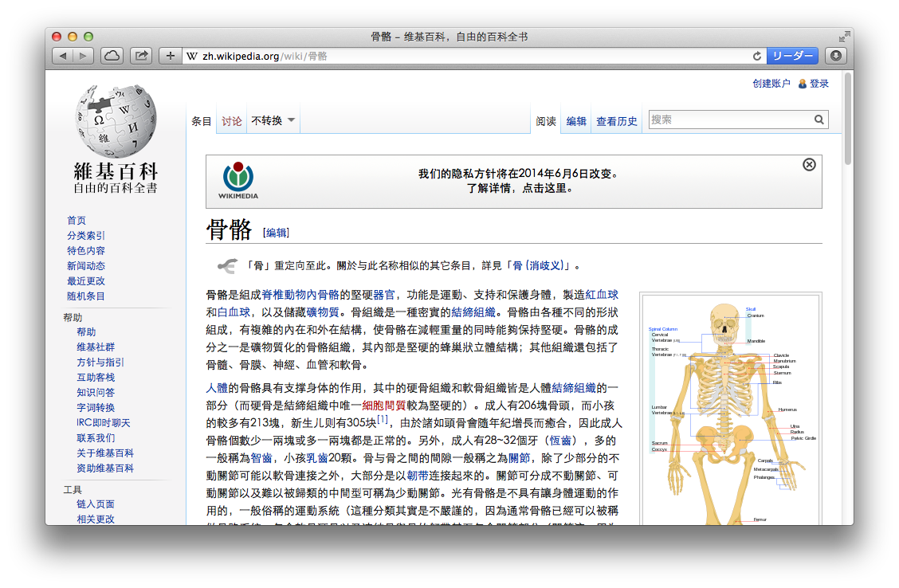
Task: Open the iCloud Tabs cloud icon
Action: [112, 56]
